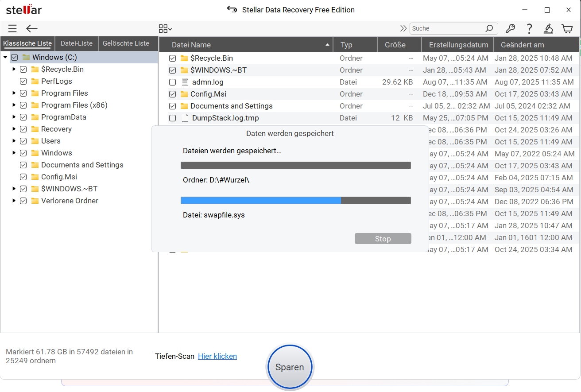Expand the Program Files tree node
The height and width of the screenshot is (392, 581).
tap(14, 93)
